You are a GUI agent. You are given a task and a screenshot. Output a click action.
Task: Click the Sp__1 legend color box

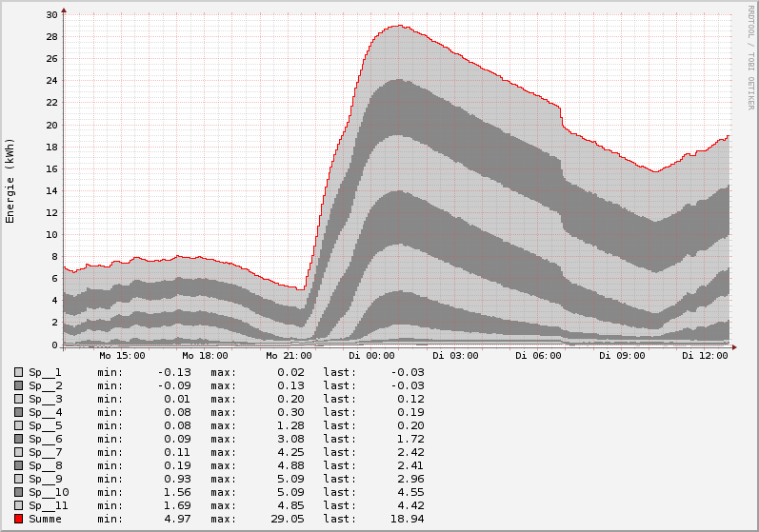(19, 372)
